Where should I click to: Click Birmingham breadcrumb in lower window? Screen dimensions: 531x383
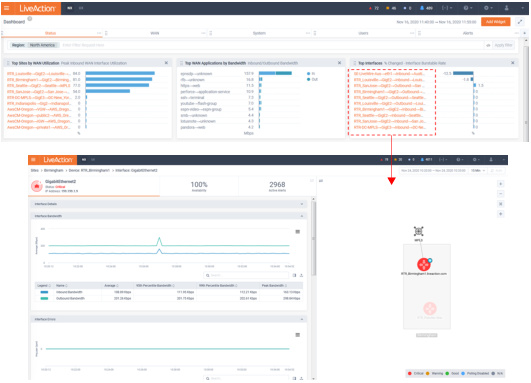(54, 170)
